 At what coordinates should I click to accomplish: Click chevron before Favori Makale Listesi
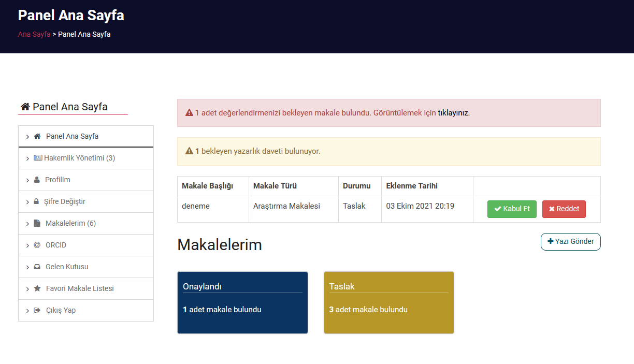click(27, 289)
